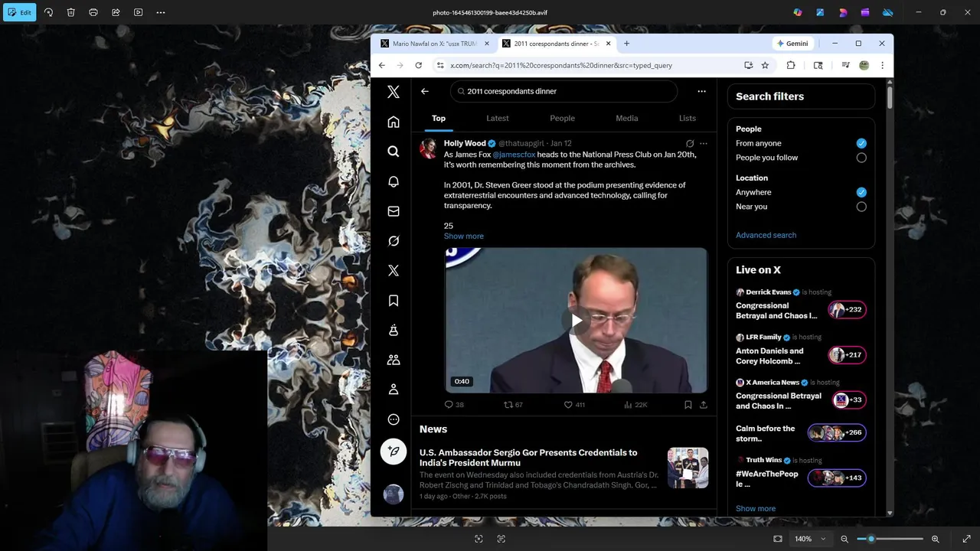Click the X search field '2011 corespondants dinner'
Image resolution: width=980 pixels, height=551 pixels.
click(x=563, y=91)
